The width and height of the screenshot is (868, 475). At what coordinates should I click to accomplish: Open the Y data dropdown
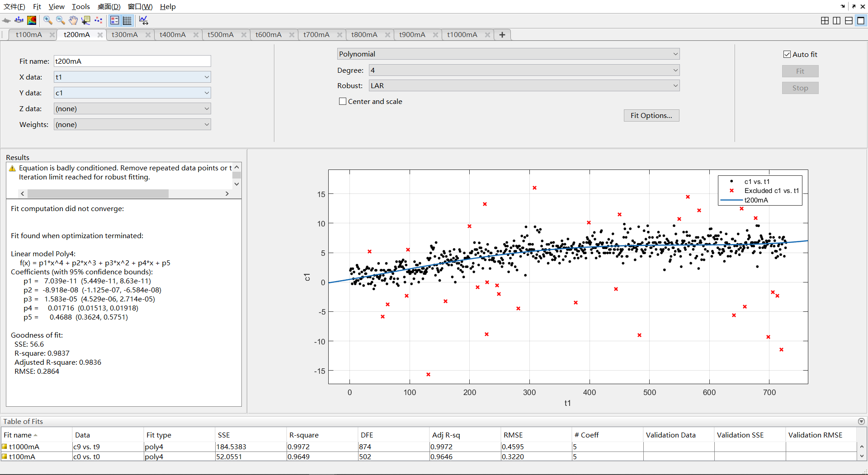click(132, 93)
